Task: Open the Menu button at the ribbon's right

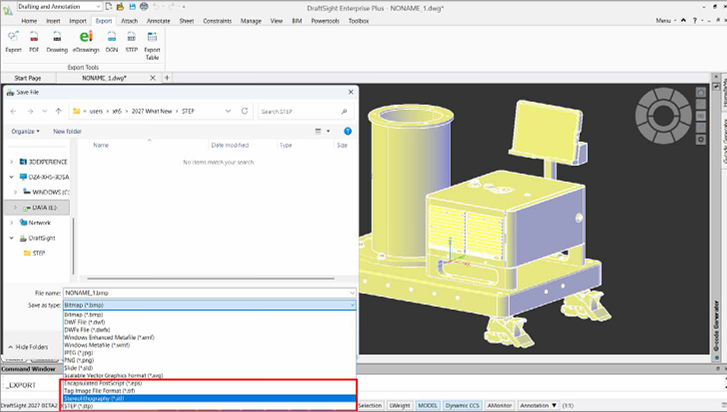Action: (666, 20)
